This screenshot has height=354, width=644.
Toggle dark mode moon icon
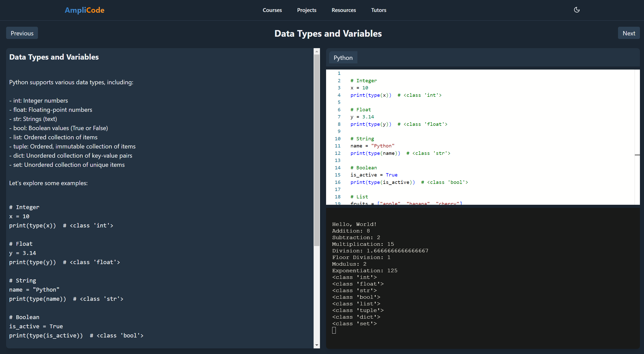click(x=577, y=10)
